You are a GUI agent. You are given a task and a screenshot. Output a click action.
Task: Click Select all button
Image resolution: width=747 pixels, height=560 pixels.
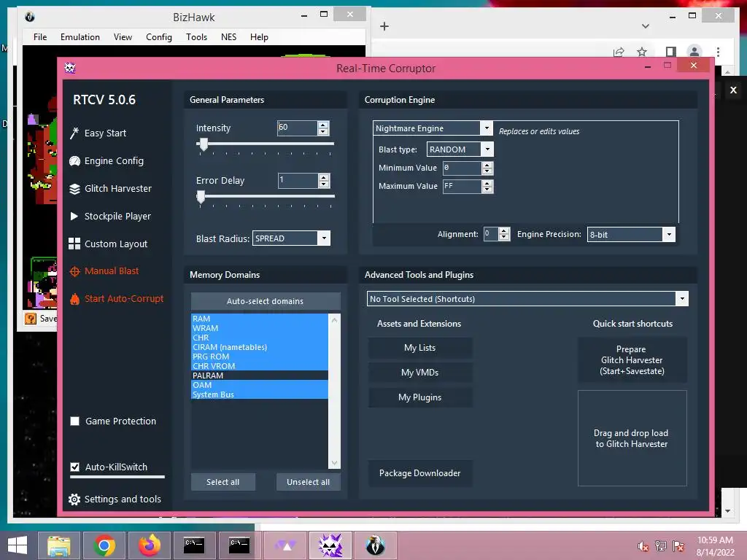coord(223,482)
